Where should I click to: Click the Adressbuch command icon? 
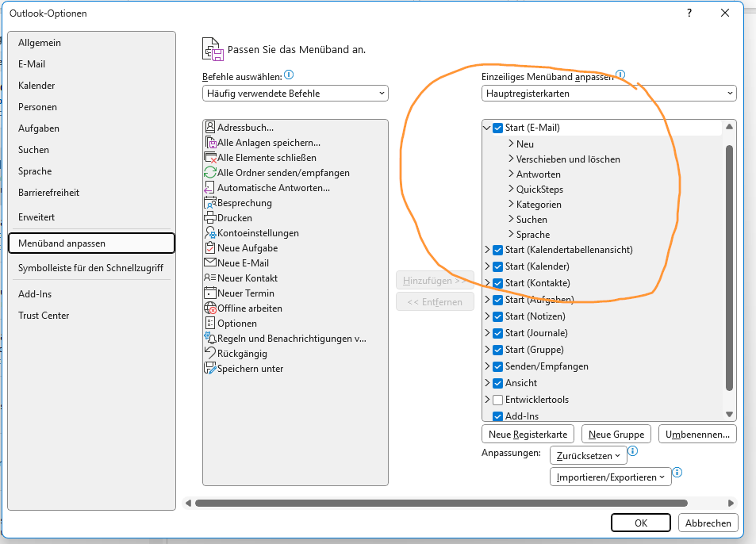[x=209, y=127]
